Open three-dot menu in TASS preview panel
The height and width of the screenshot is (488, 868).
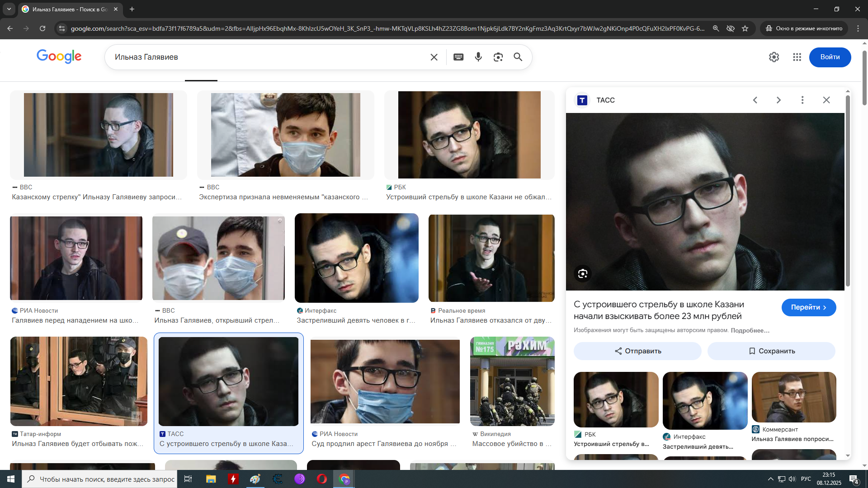(x=802, y=100)
